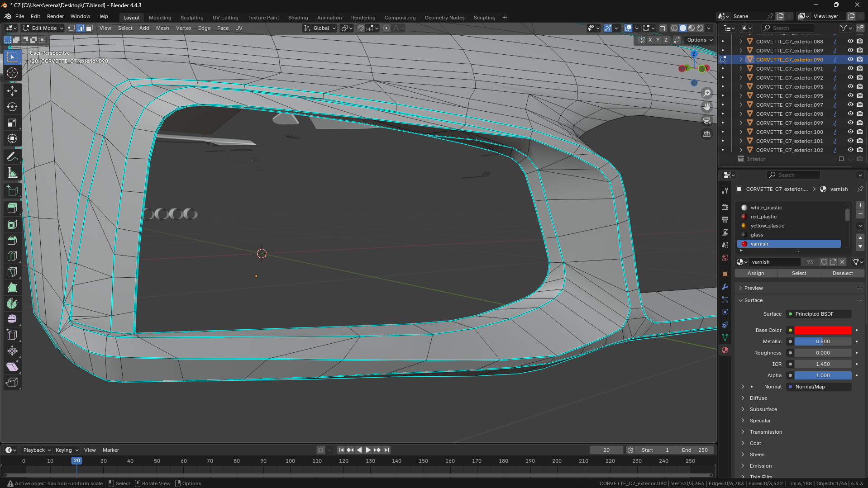The height and width of the screenshot is (488, 868).
Task: Click the Assign material button
Action: pyautogui.click(x=756, y=273)
